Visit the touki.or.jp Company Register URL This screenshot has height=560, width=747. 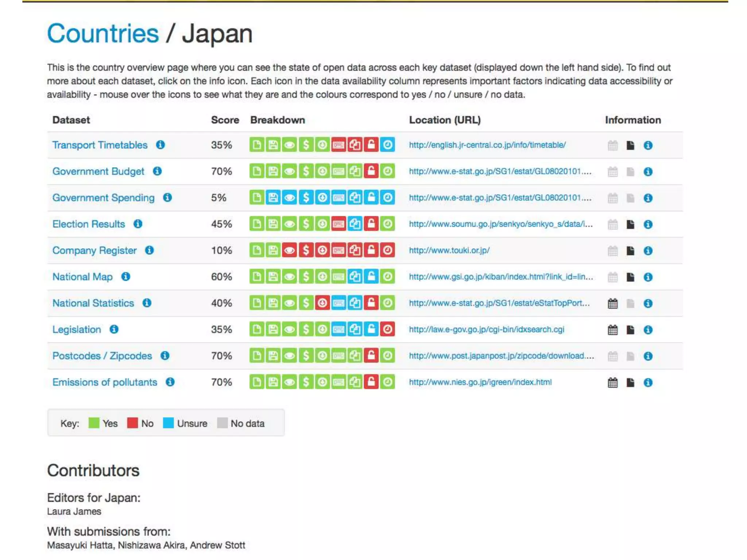(449, 250)
